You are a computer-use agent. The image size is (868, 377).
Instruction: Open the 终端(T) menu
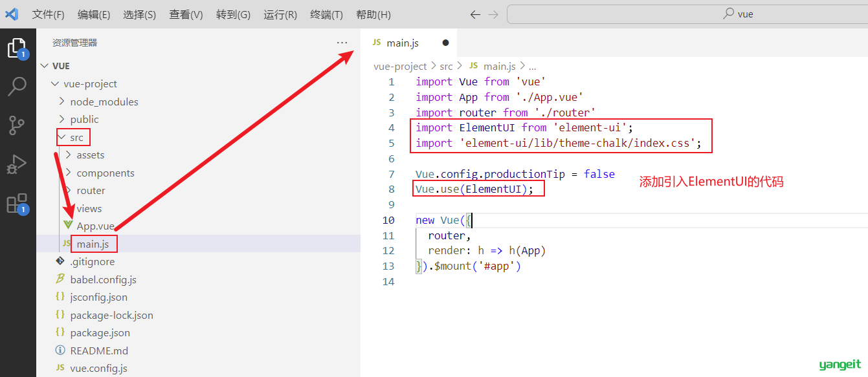coord(327,14)
